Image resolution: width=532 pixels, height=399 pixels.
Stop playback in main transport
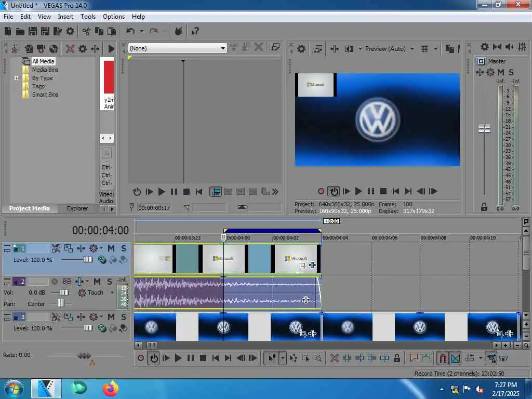click(x=203, y=358)
